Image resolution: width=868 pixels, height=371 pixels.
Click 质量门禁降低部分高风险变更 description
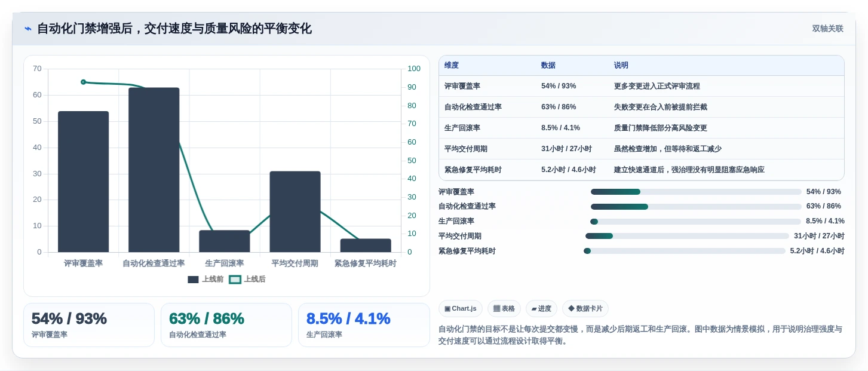pyautogui.click(x=661, y=128)
